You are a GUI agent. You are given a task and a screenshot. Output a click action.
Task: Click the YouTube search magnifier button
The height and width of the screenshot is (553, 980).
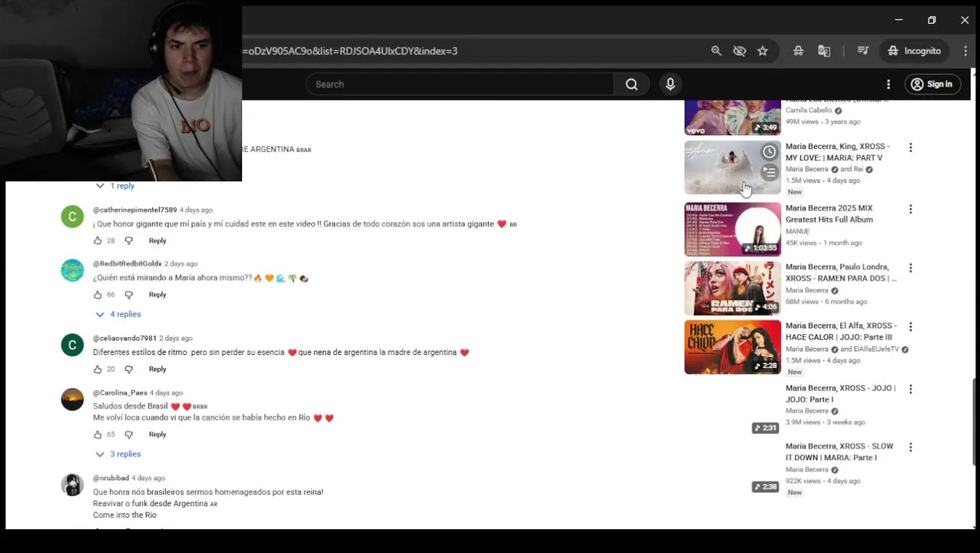tap(632, 84)
